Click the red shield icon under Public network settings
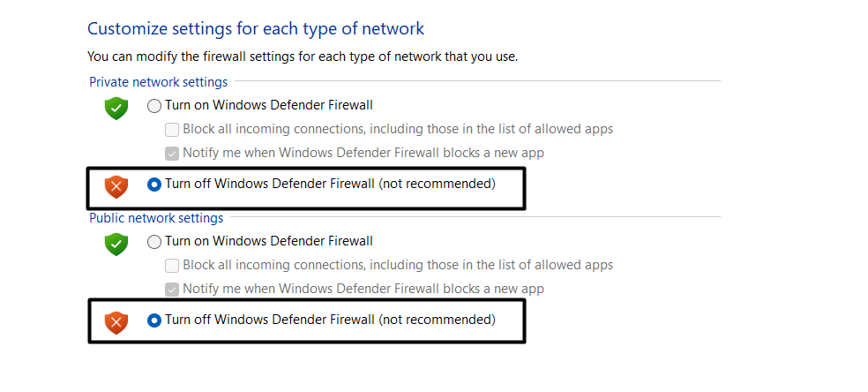Viewport: 868px width, 392px height. click(116, 322)
